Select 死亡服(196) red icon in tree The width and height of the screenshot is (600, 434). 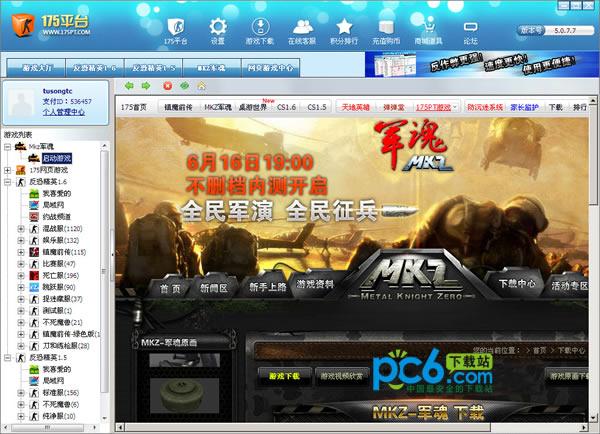click(34, 276)
